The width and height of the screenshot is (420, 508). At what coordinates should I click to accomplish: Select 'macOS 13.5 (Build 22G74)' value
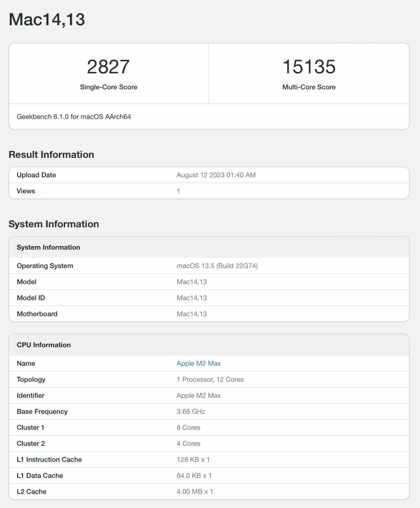tap(217, 266)
